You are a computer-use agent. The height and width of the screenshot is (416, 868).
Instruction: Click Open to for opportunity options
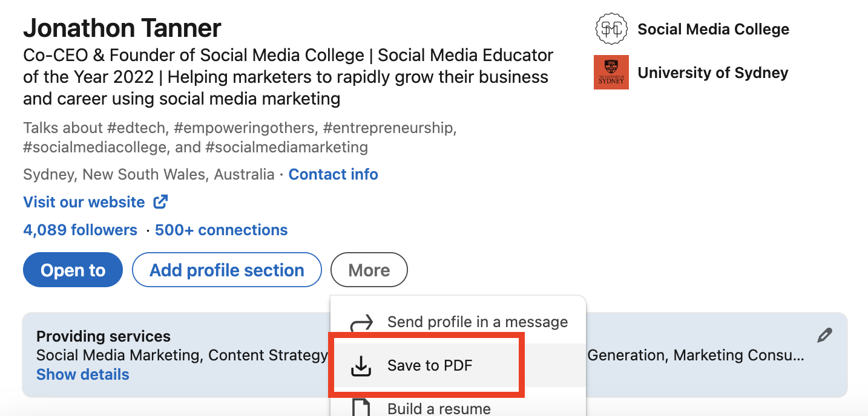tap(73, 270)
